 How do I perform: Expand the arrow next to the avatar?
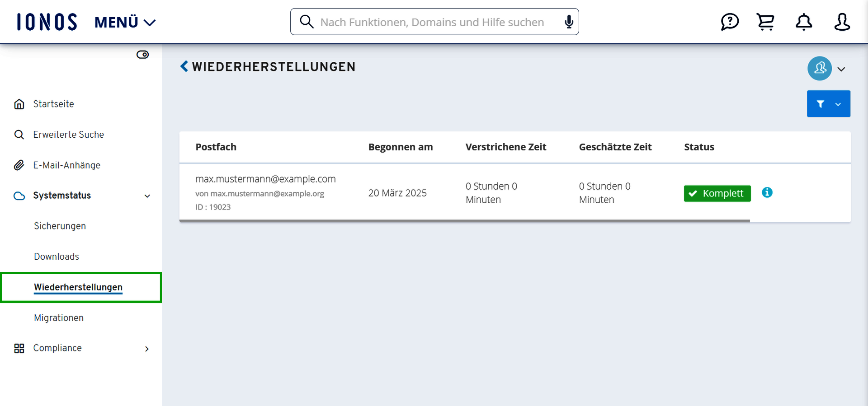point(841,69)
